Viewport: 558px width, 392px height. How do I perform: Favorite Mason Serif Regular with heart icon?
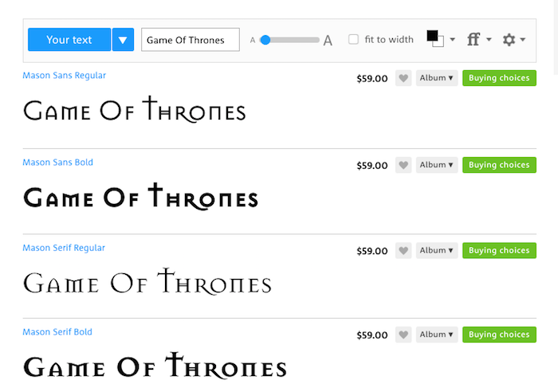pos(403,251)
